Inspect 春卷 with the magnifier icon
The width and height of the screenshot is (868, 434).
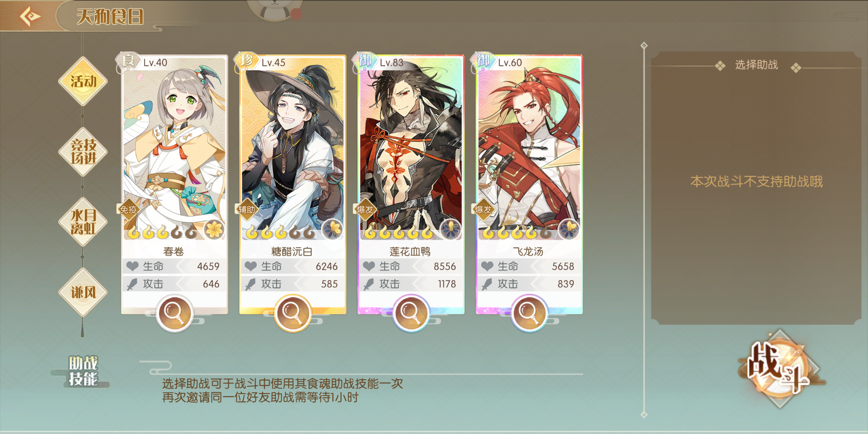coord(174,313)
